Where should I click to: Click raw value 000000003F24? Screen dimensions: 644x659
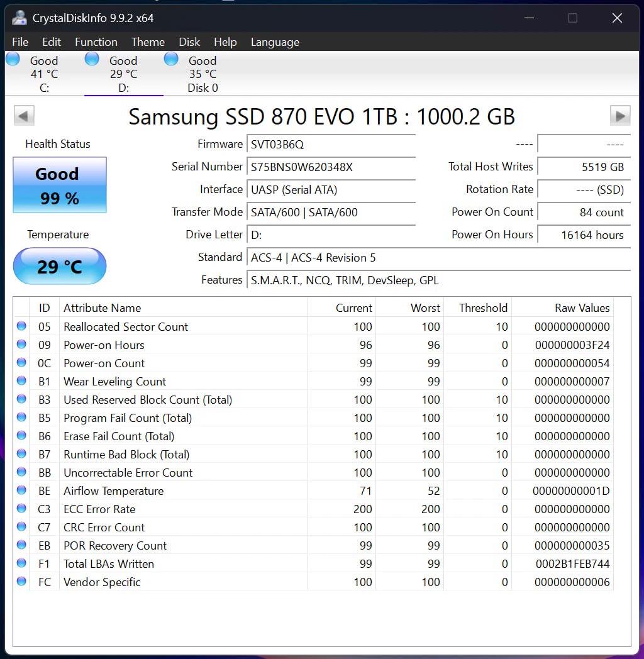pyautogui.click(x=572, y=345)
